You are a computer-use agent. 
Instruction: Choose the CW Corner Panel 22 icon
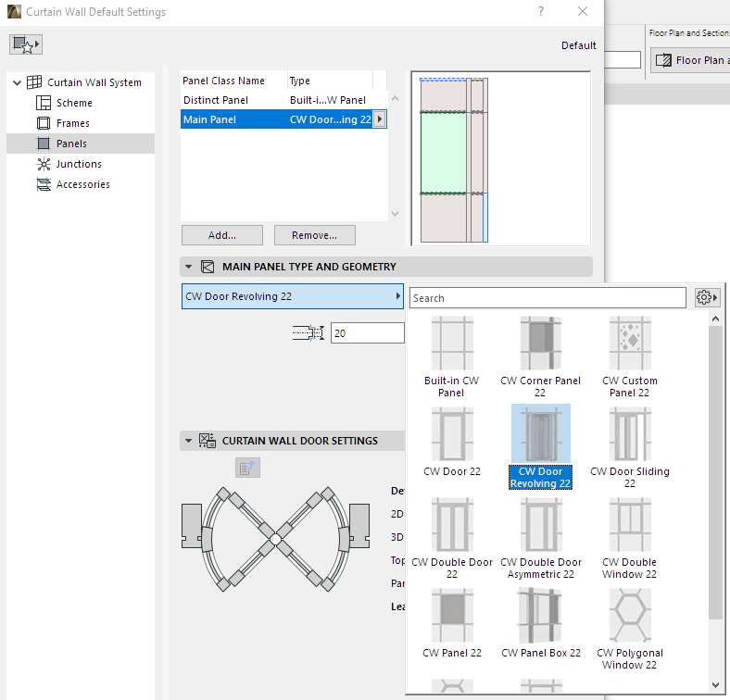[540, 344]
